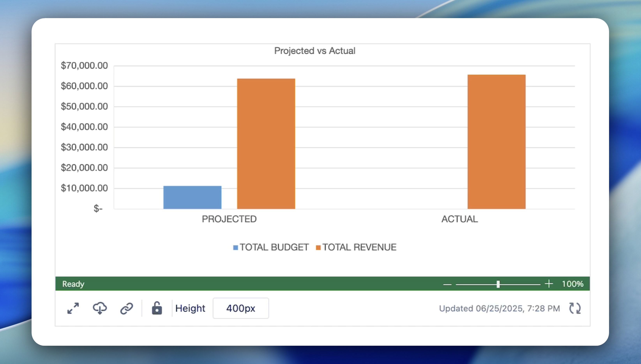
Task: Click the Ready status bar text
Action: point(73,284)
